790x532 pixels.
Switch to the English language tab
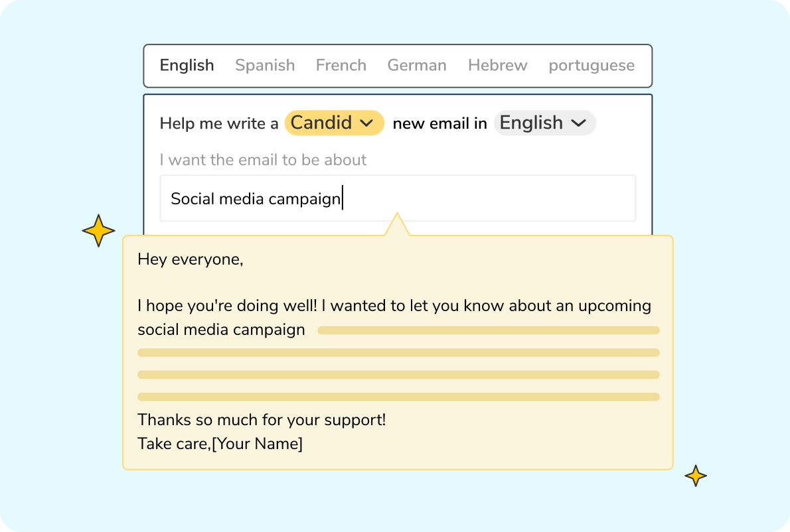coord(187,66)
